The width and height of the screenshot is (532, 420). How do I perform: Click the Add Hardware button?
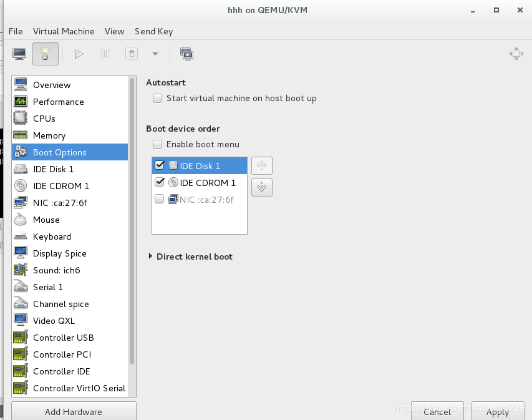[74, 411]
